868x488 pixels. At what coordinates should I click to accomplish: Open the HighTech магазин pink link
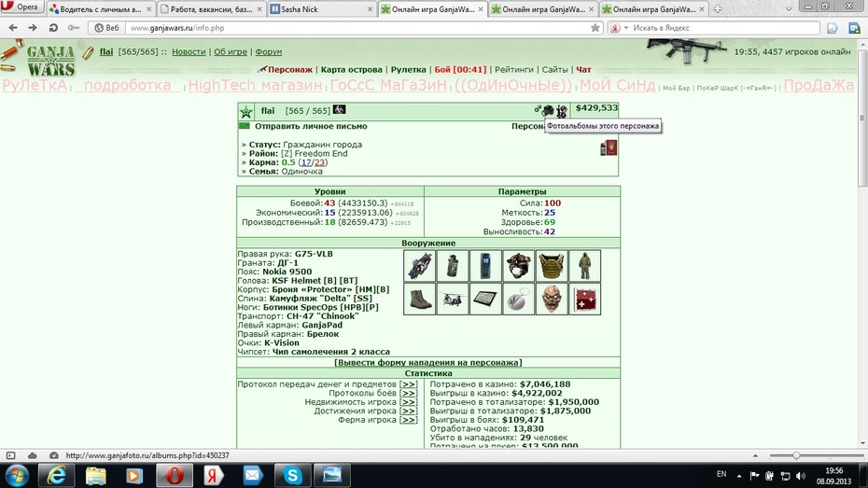click(x=255, y=85)
